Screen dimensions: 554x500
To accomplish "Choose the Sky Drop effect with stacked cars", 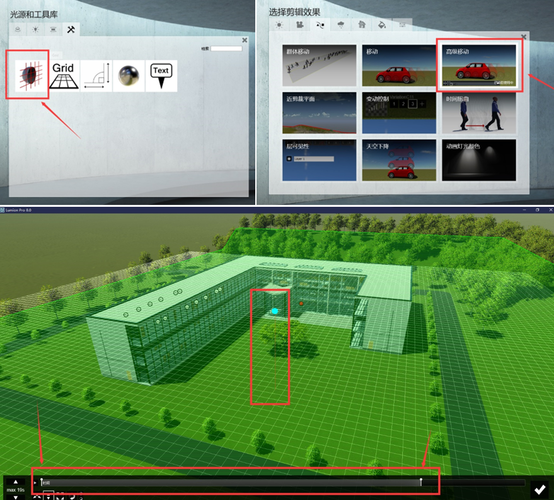I will [399, 160].
